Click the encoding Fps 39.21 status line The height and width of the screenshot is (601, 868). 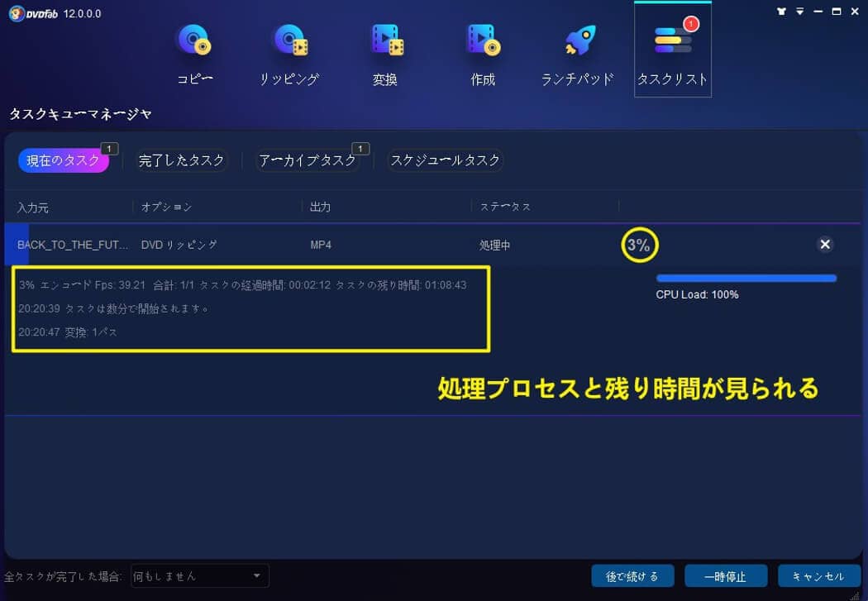click(242, 285)
